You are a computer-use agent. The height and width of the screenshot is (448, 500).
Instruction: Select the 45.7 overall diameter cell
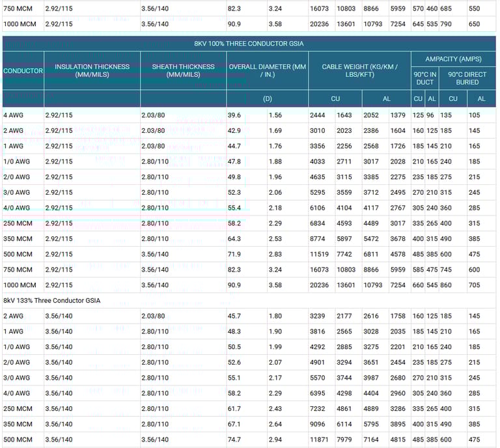click(234, 316)
